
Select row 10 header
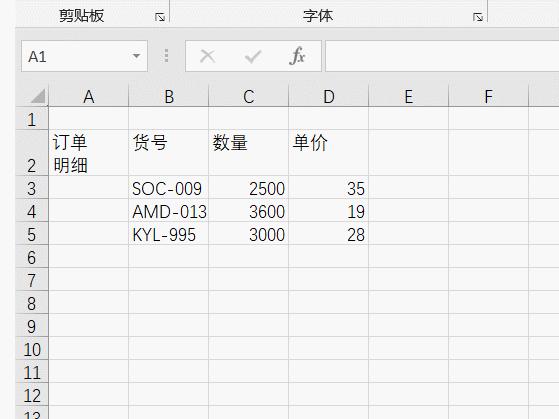(x=32, y=348)
